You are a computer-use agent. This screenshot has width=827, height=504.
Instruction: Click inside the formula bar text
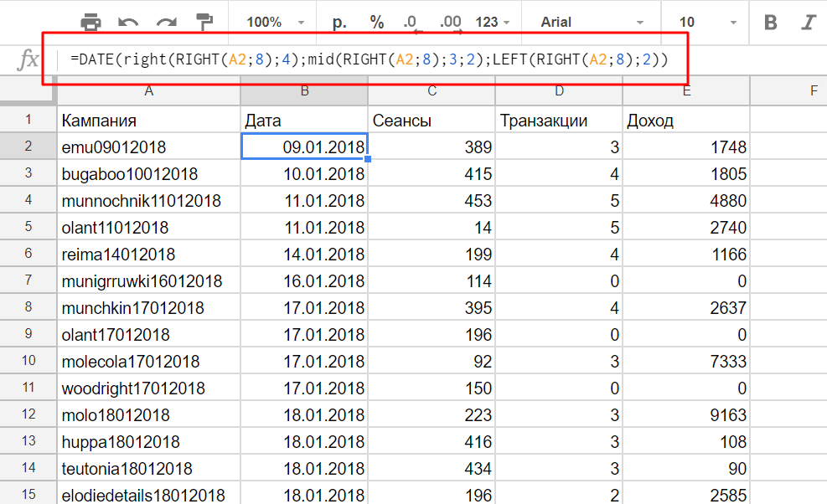point(369,59)
